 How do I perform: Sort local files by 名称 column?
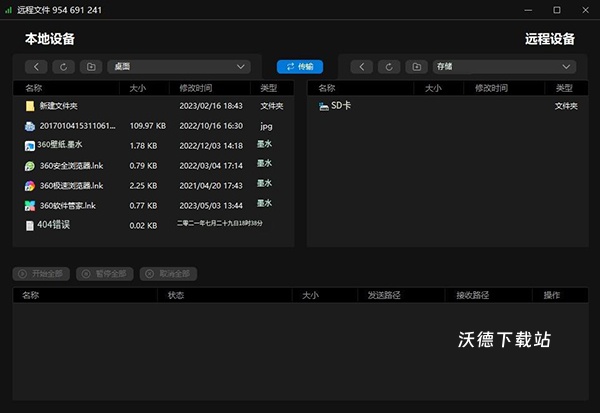[x=34, y=88]
